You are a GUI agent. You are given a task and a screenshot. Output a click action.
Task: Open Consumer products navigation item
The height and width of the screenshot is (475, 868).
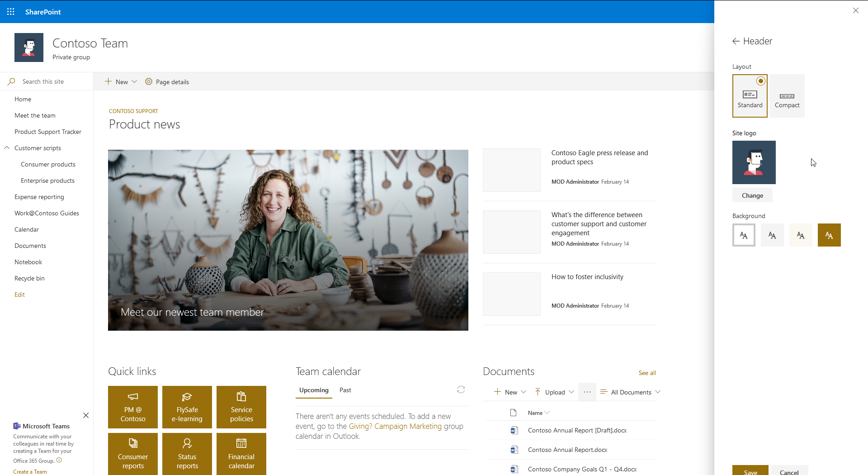tap(48, 164)
